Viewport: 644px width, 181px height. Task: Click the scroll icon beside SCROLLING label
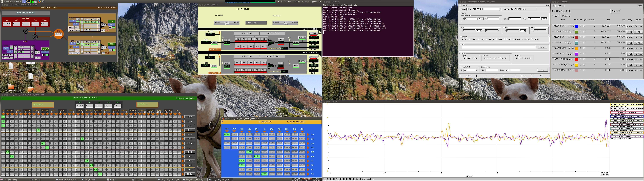point(360,179)
